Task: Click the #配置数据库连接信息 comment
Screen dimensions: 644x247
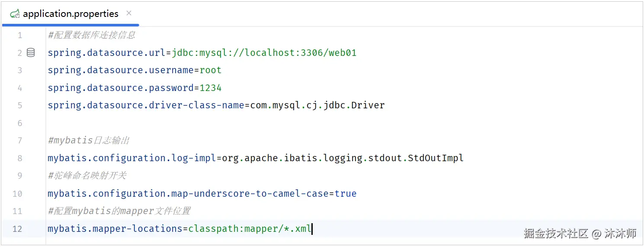Action: click(92, 36)
